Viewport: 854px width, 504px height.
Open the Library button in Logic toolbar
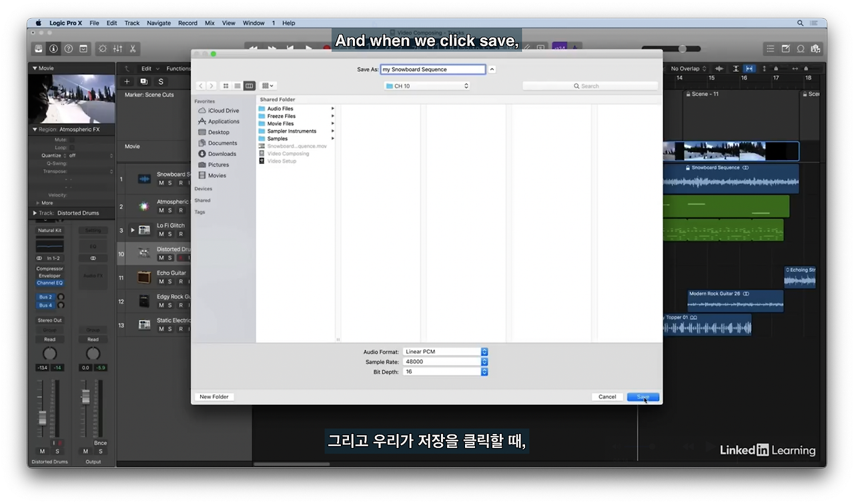pos(39,49)
